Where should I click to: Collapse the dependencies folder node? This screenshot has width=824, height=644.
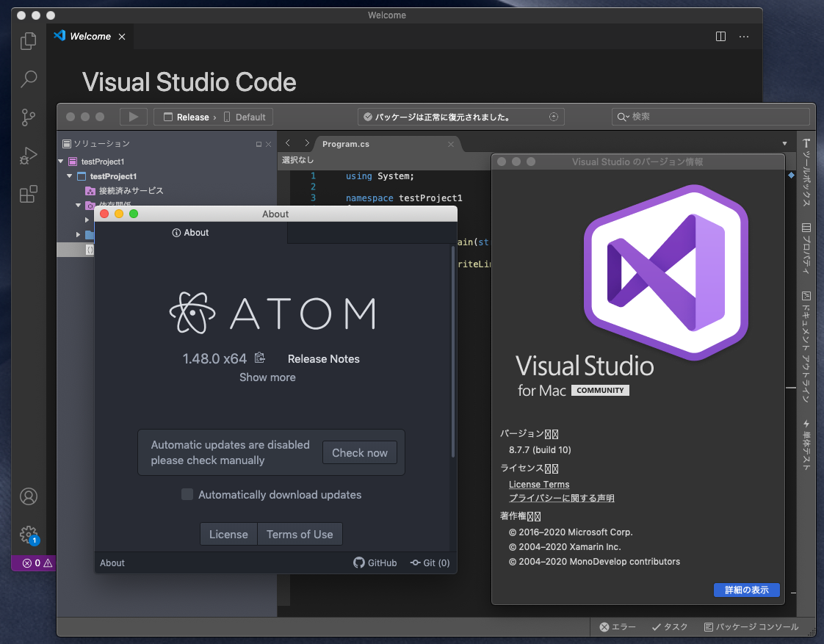click(79, 205)
